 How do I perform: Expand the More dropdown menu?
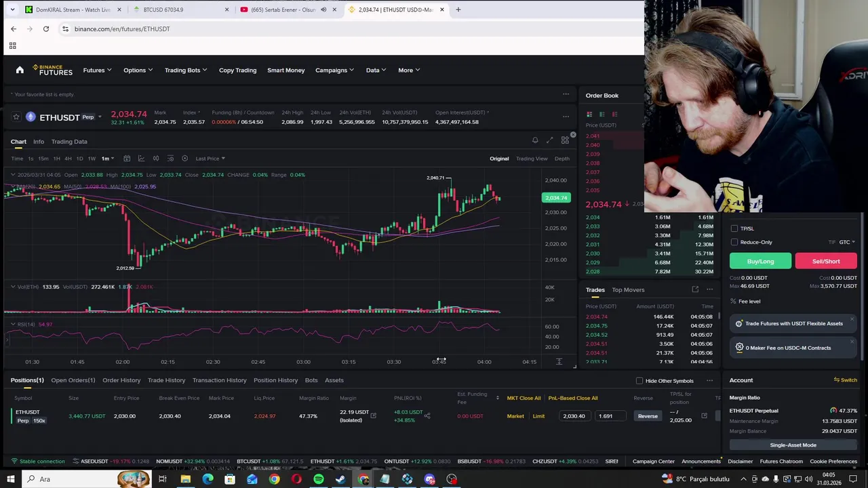409,70
